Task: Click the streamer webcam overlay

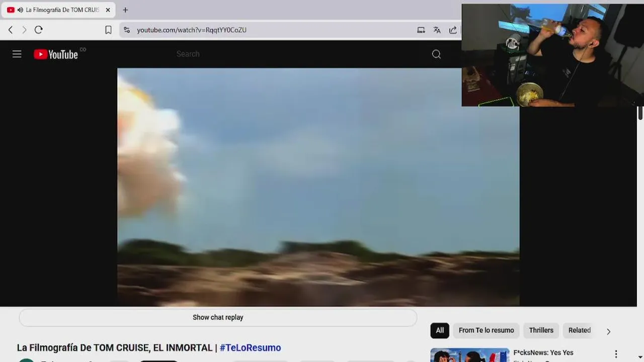Action: point(552,55)
